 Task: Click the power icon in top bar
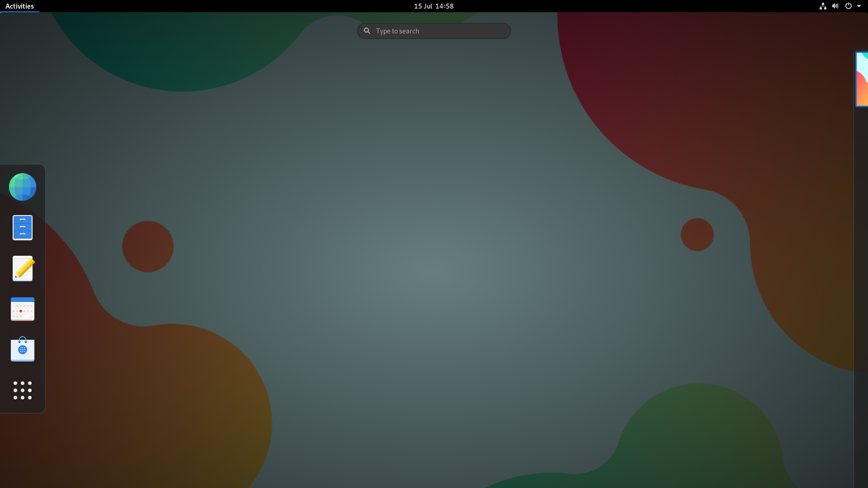click(849, 6)
